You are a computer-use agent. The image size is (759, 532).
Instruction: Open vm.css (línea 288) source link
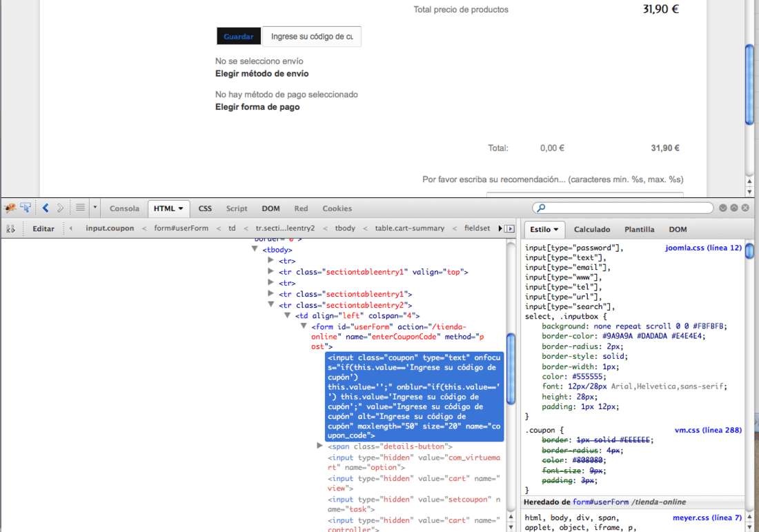(708, 430)
